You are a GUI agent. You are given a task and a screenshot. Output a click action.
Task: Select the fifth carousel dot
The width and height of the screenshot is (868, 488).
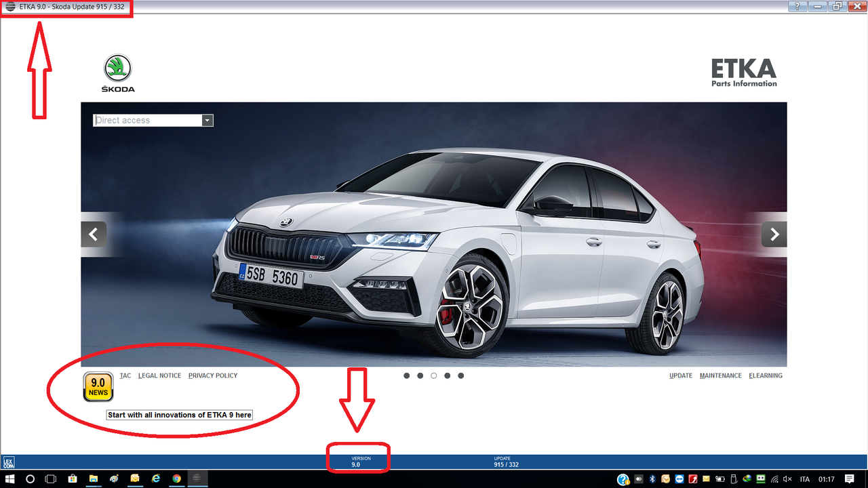click(x=460, y=375)
